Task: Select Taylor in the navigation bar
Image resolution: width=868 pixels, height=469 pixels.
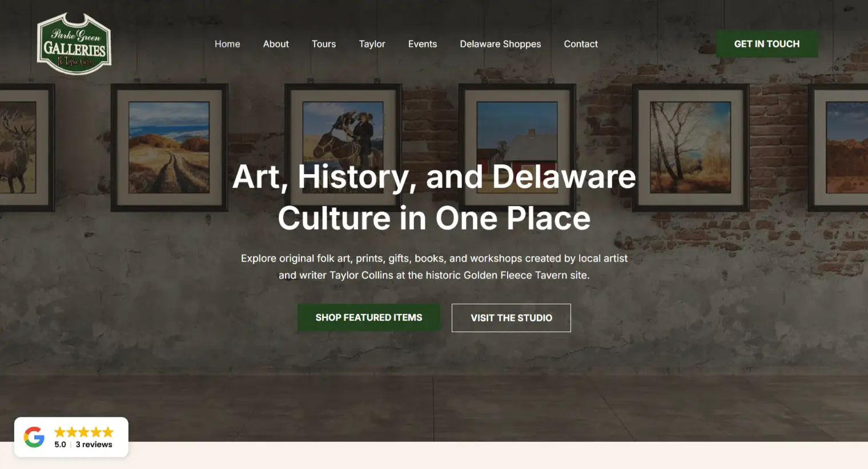Action: point(372,44)
